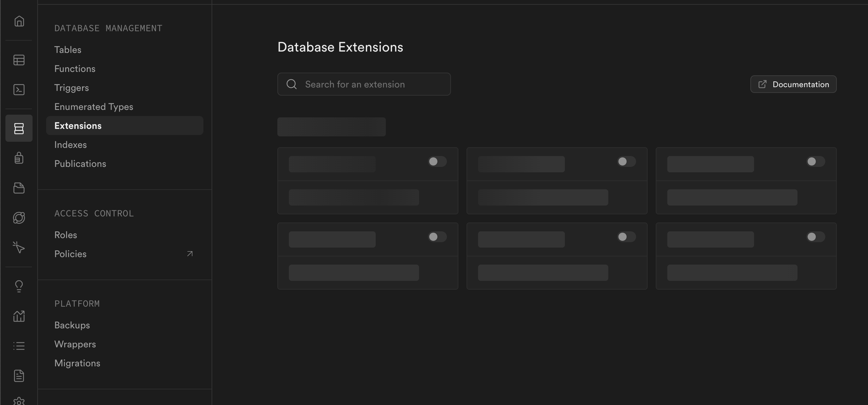The image size is (868, 405).
Task: Open the Home page from the sidebar
Action: tap(19, 21)
